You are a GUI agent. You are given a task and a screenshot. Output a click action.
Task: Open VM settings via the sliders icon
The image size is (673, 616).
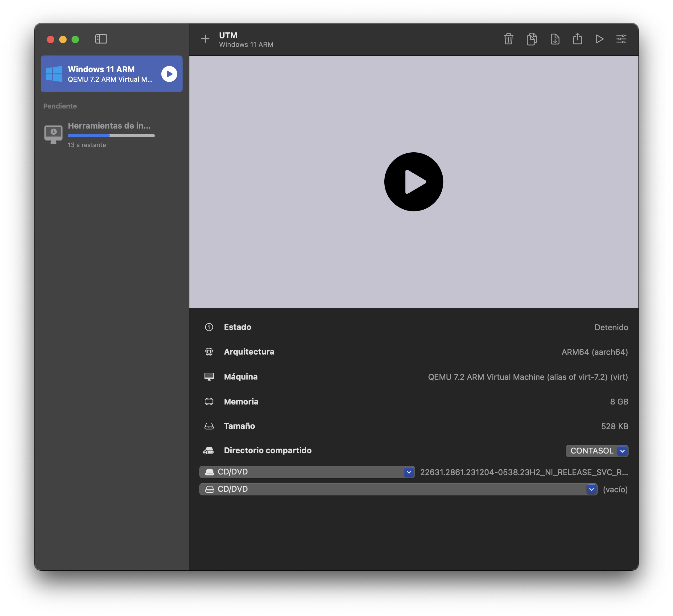pos(621,39)
